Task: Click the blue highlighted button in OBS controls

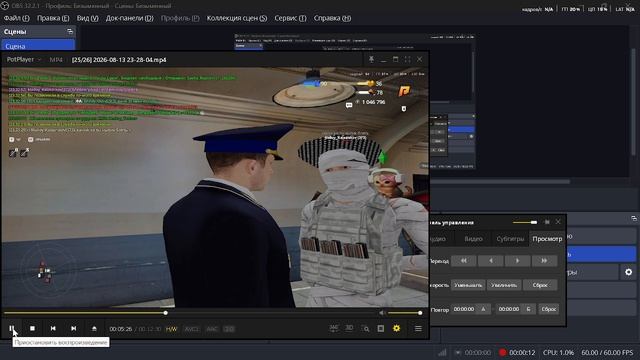Action: (x=601, y=254)
